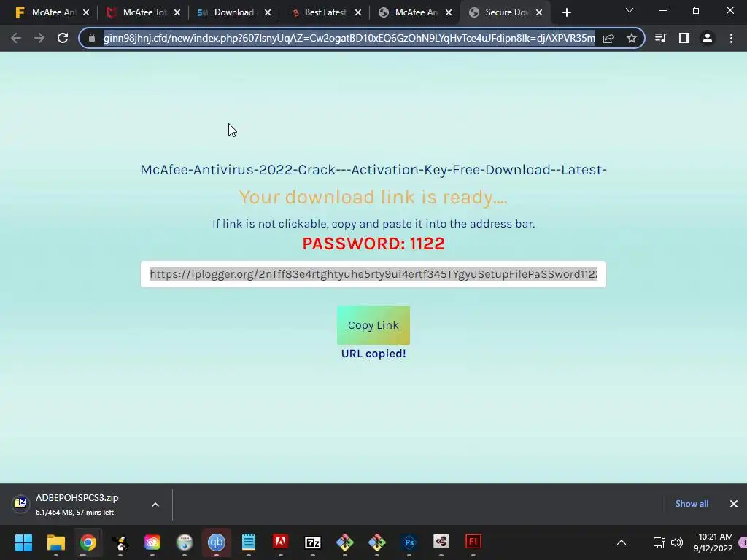Screen dimensions: 747x560
Task: Open a new browser tab
Action: (566, 13)
